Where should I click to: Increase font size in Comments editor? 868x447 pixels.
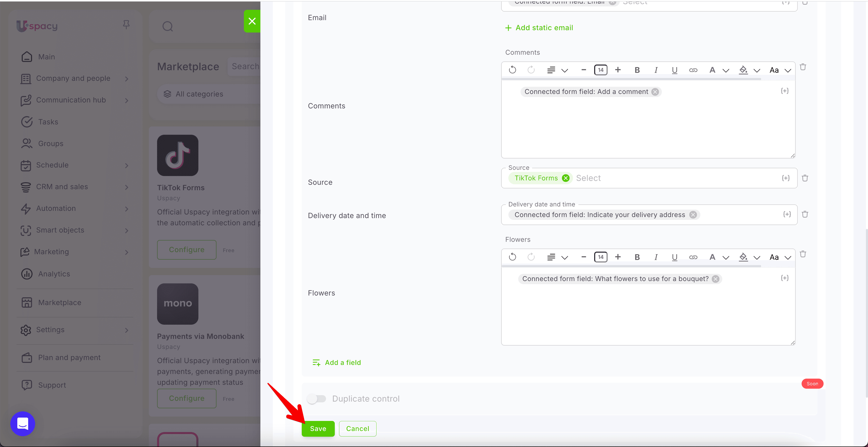point(618,70)
